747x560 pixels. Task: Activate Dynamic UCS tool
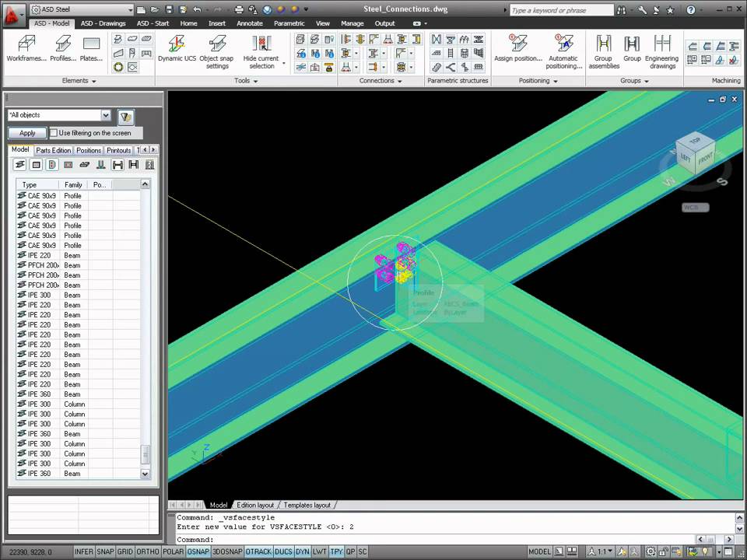[177, 48]
